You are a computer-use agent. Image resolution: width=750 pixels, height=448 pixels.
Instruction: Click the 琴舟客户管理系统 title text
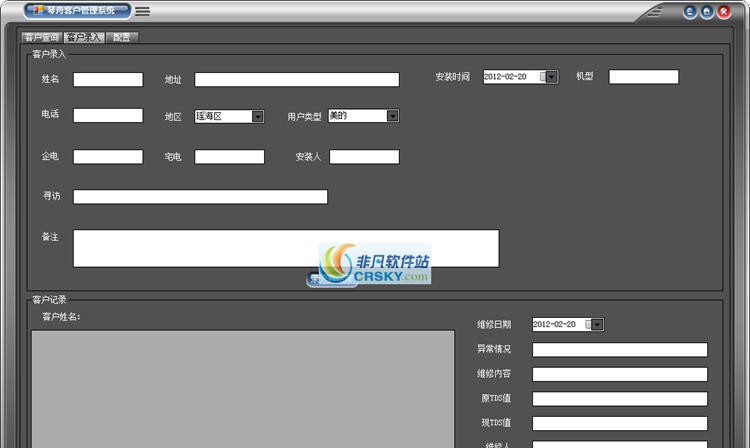[x=81, y=10]
